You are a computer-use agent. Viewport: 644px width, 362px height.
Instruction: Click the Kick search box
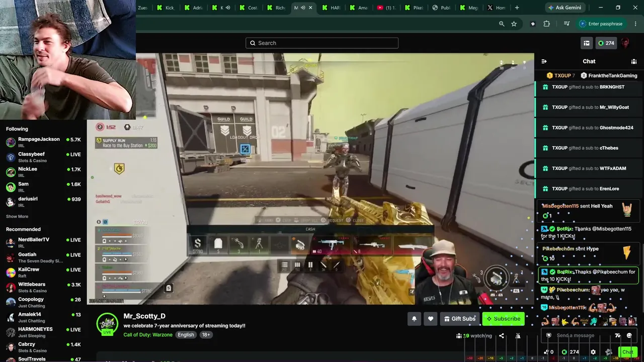pos(322,43)
